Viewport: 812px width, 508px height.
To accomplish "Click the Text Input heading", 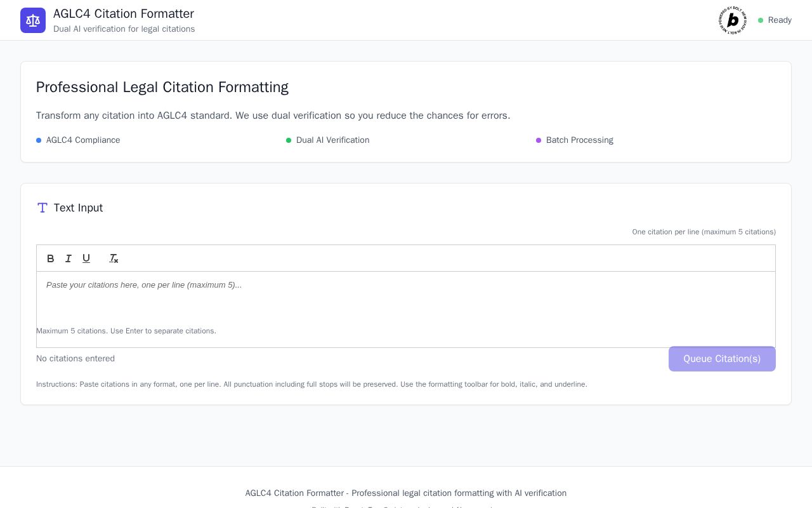I will coord(78,208).
